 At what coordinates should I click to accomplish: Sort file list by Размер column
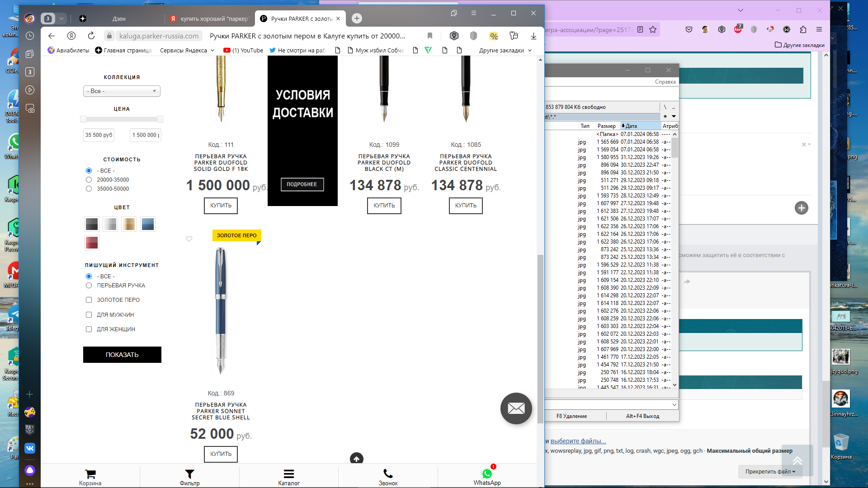click(x=606, y=126)
